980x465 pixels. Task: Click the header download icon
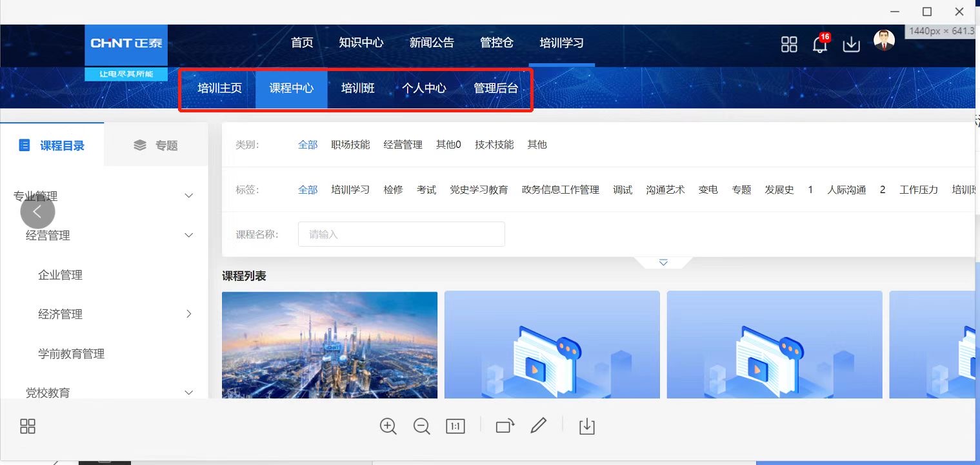click(851, 45)
